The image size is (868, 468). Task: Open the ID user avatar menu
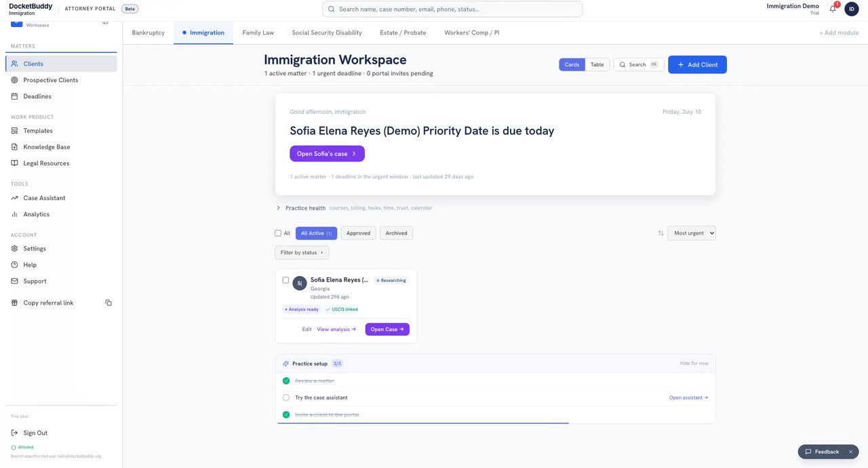click(852, 9)
